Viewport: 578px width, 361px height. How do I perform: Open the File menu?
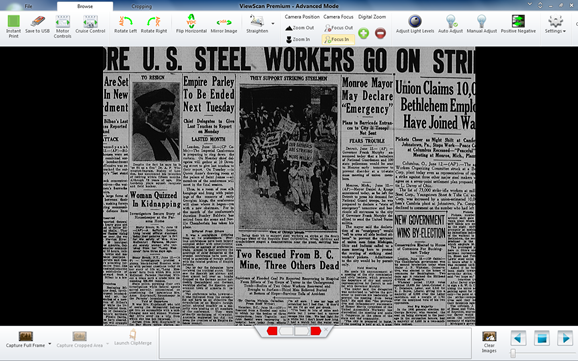(28, 6)
